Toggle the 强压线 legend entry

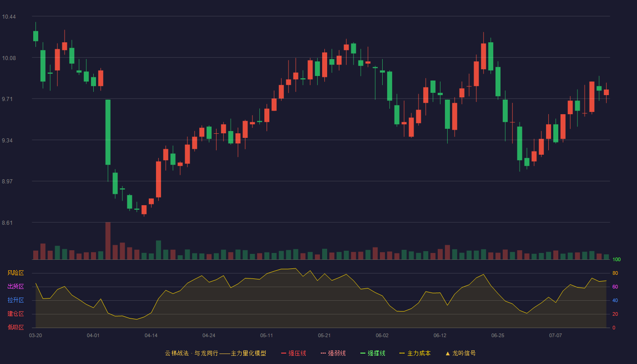tap(293, 353)
